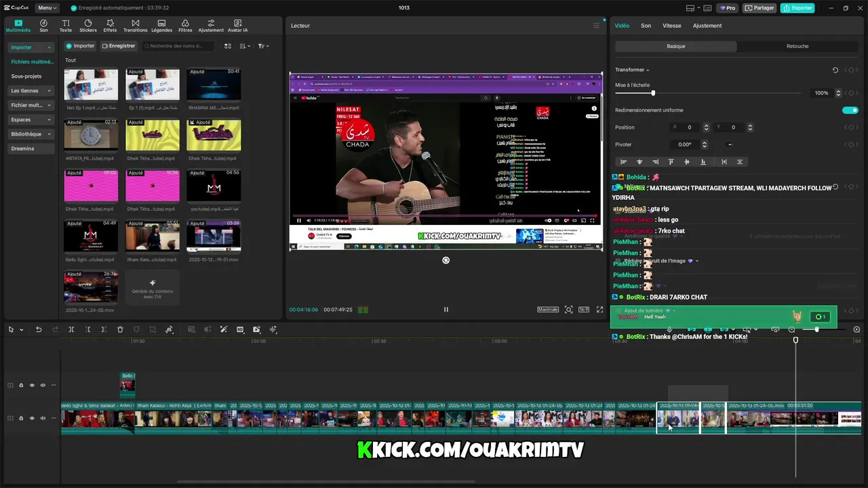
Task: Click the media search input field
Action: pos(178,46)
